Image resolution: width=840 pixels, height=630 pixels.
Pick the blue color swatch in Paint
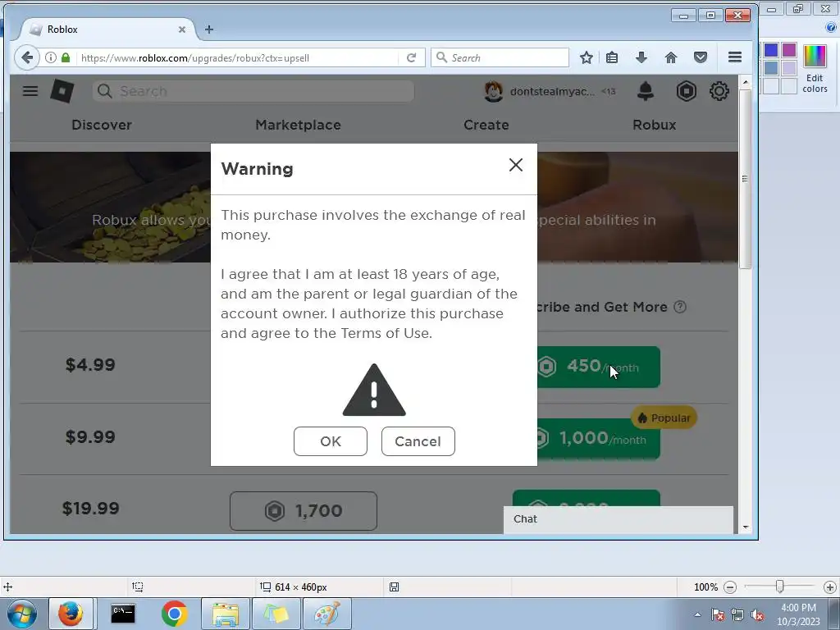[771, 50]
